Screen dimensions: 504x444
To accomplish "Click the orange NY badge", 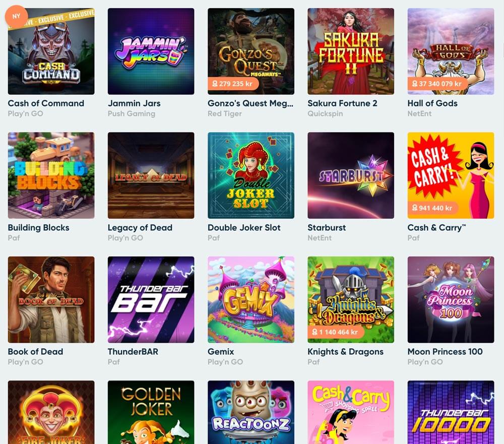I will [x=16, y=16].
